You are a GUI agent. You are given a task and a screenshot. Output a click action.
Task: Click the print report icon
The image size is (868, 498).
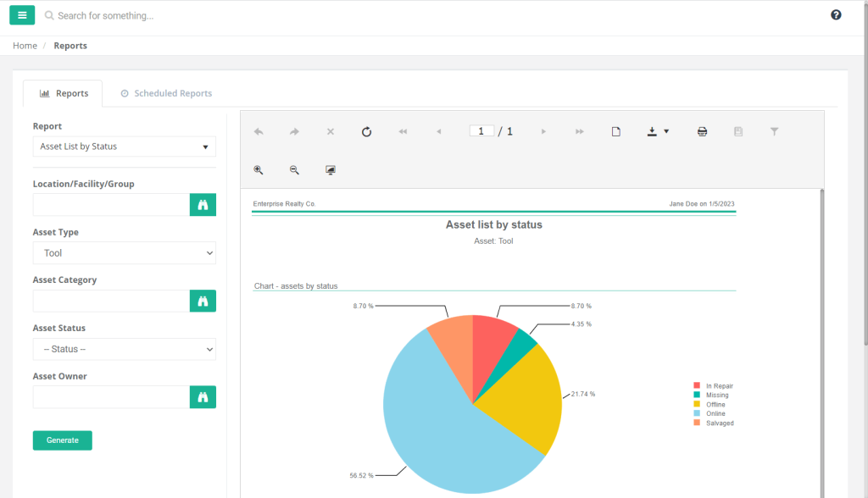tap(702, 131)
